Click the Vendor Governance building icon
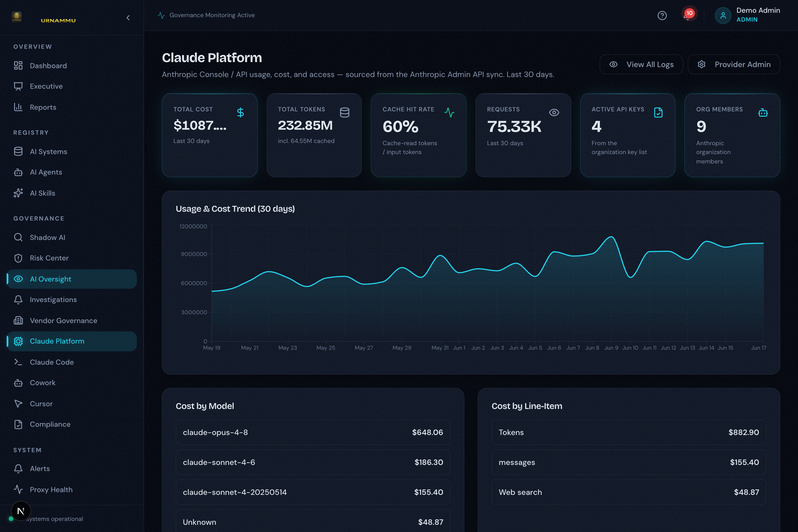The height and width of the screenshot is (532, 798). click(18, 321)
